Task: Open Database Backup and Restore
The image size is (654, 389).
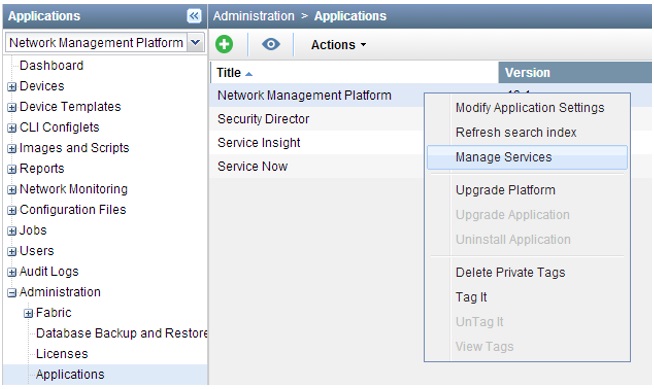Action: (x=121, y=333)
